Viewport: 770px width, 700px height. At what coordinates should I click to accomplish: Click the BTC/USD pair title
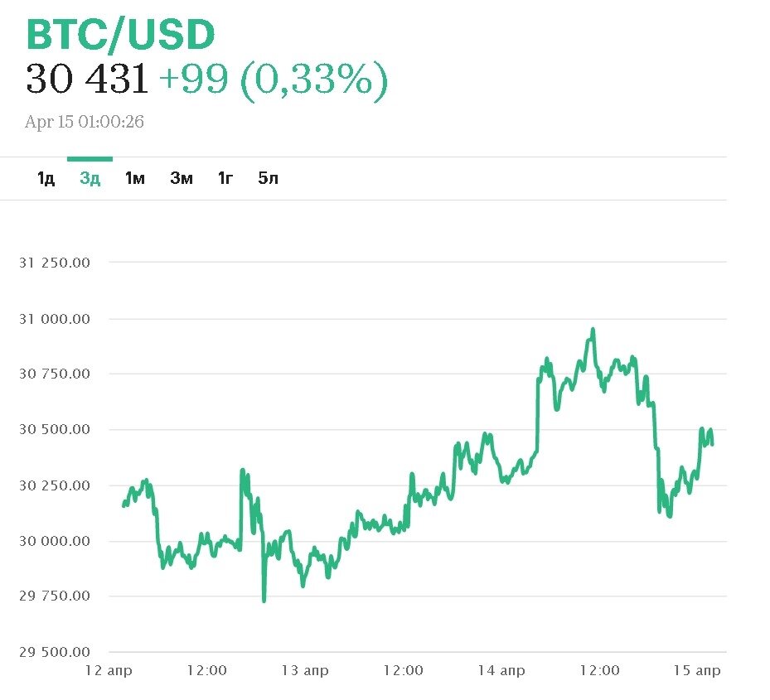click(x=121, y=35)
